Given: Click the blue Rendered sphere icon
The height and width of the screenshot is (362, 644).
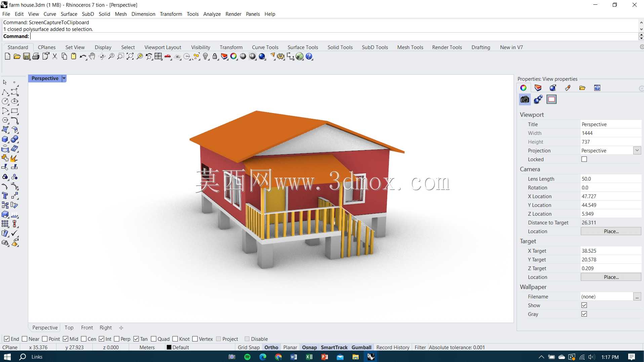Looking at the screenshot, I should 262,56.
